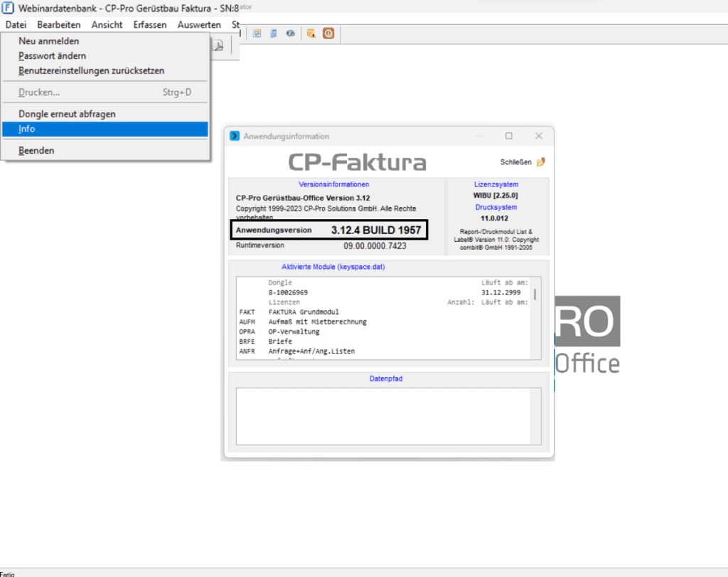Click the version value 3.12.4 BUILD 1957
728x577 pixels.
376,230
